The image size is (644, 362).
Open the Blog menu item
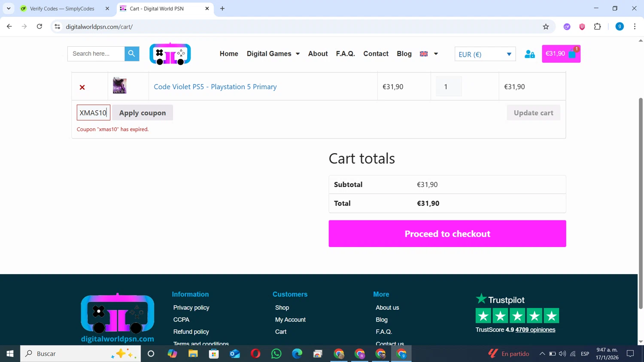(x=404, y=54)
